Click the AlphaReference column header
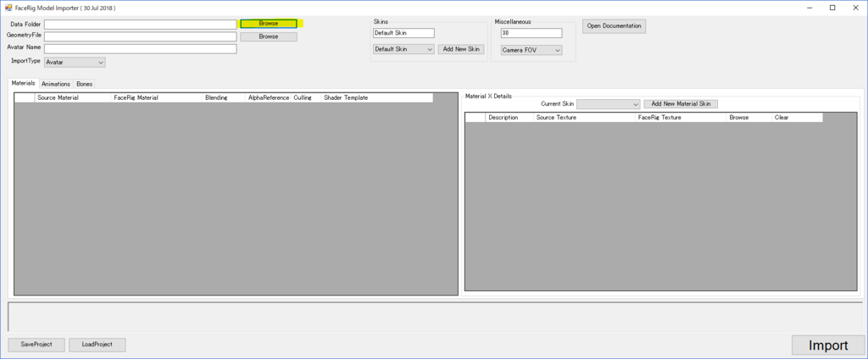This screenshot has height=359, width=868. (x=269, y=98)
